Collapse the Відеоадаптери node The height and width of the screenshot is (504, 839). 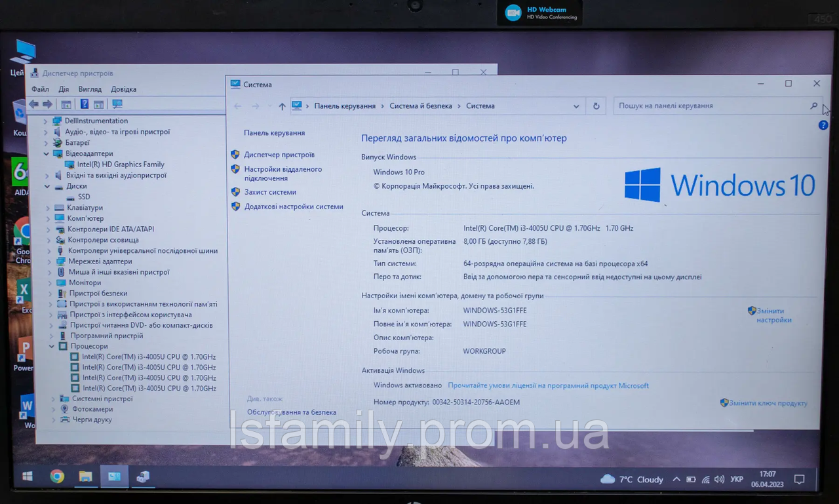[46, 153]
